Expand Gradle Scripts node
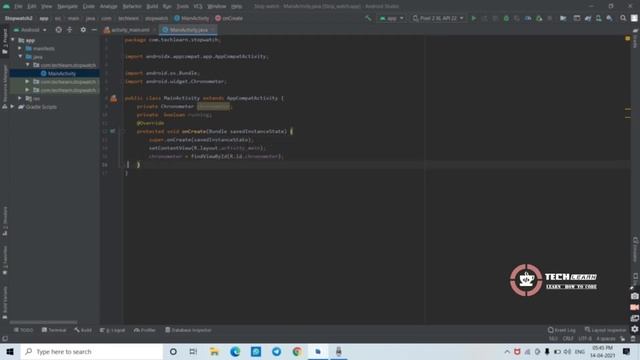The width and height of the screenshot is (640, 360). pos(12,107)
